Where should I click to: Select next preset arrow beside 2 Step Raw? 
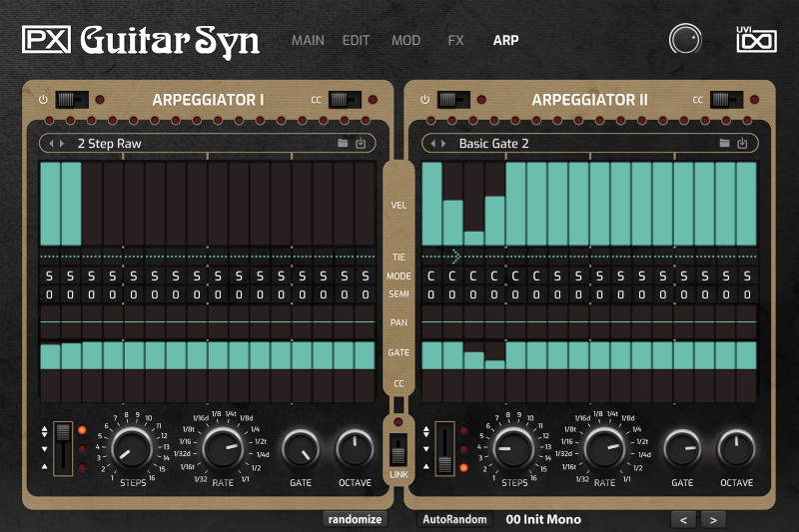62,144
